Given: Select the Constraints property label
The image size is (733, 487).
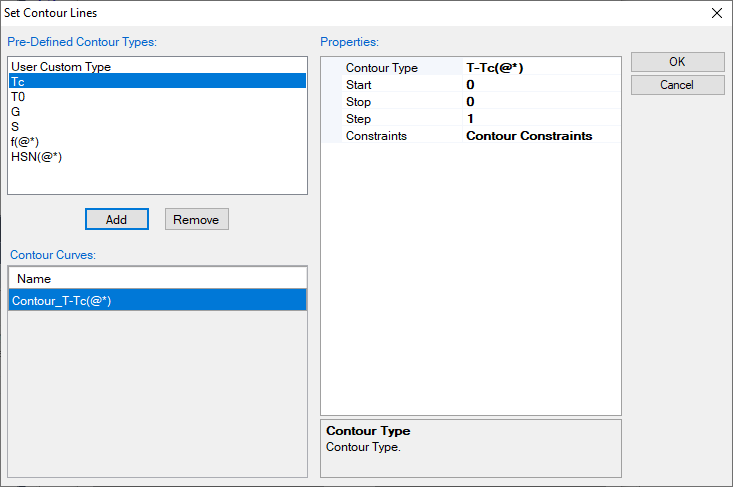Looking at the screenshot, I should pyautogui.click(x=376, y=136).
